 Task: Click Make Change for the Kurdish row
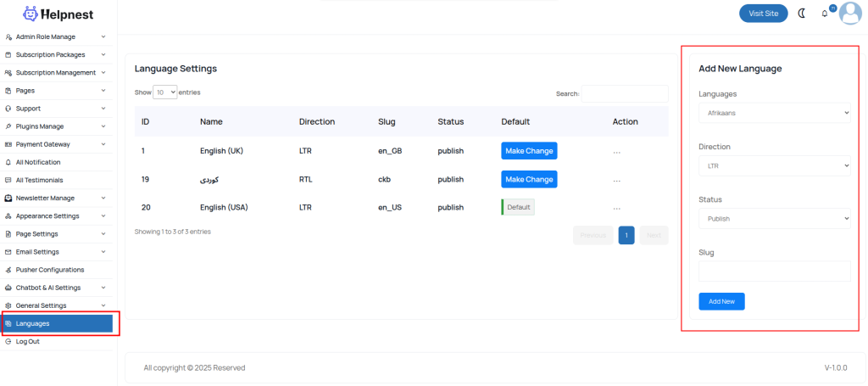(x=529, y=179)
